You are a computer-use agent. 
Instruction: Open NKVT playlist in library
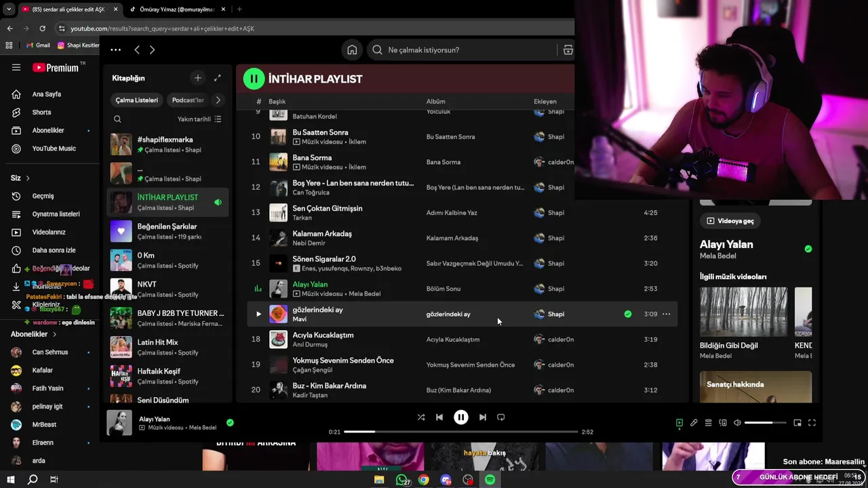[x=167, y=289]
